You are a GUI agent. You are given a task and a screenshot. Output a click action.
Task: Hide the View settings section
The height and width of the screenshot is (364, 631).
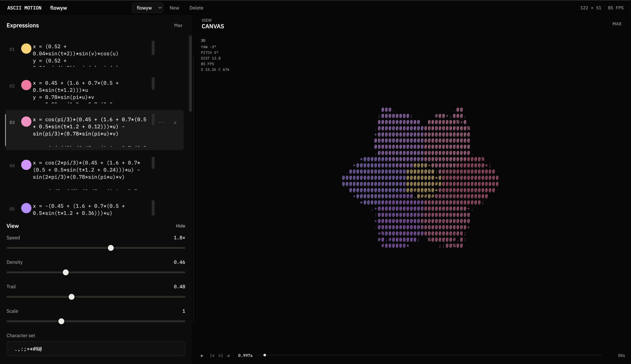[181, 226]
